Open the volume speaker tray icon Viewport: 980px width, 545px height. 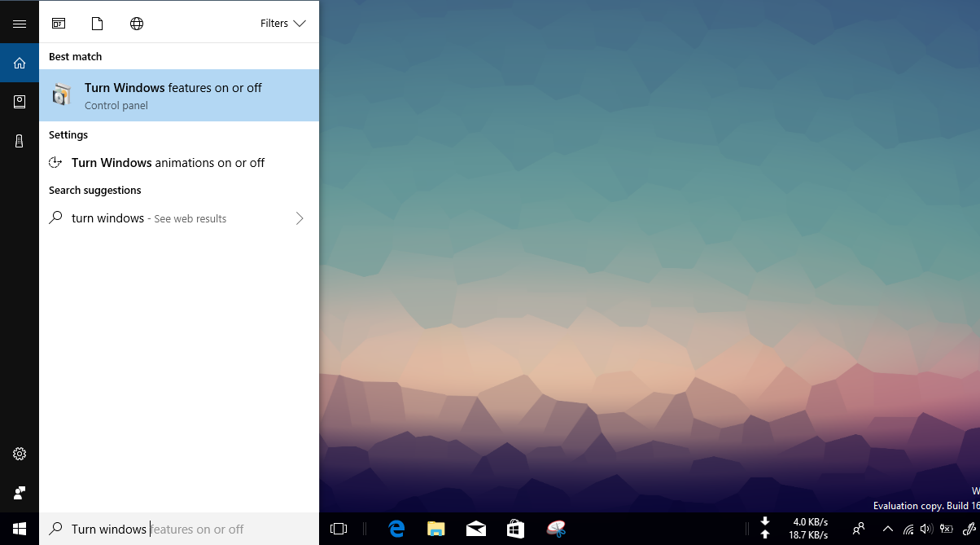(926, 529)
